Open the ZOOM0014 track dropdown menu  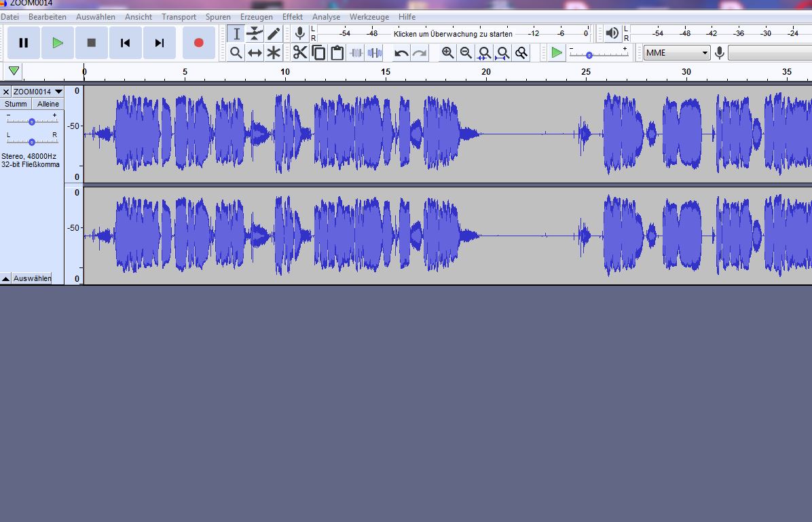click(38, 92)
